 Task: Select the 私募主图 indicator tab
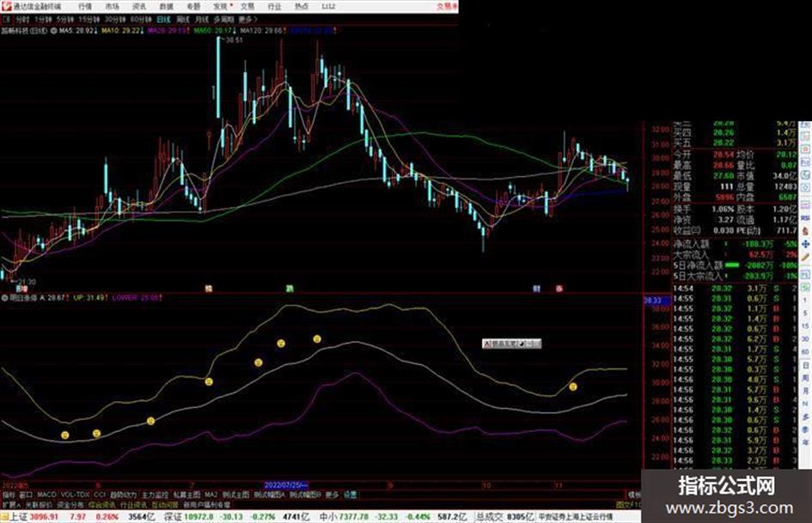186,495
